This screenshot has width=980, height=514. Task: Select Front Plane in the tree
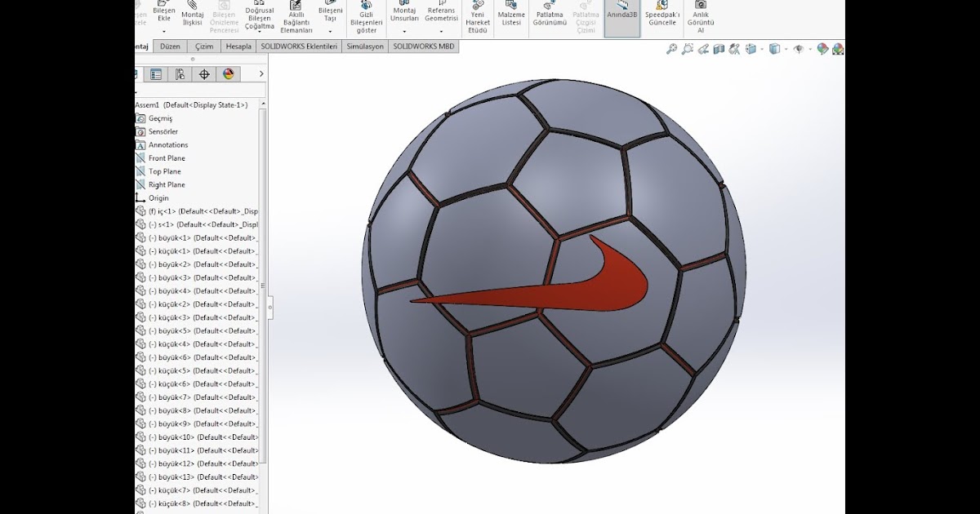pyautogui.click(x=161, y=158)
